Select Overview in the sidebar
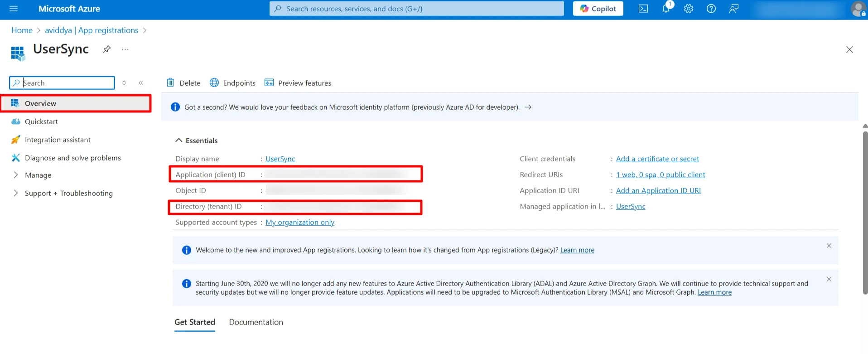The height and width of the screenshot is (354, 868). [76, 103]
